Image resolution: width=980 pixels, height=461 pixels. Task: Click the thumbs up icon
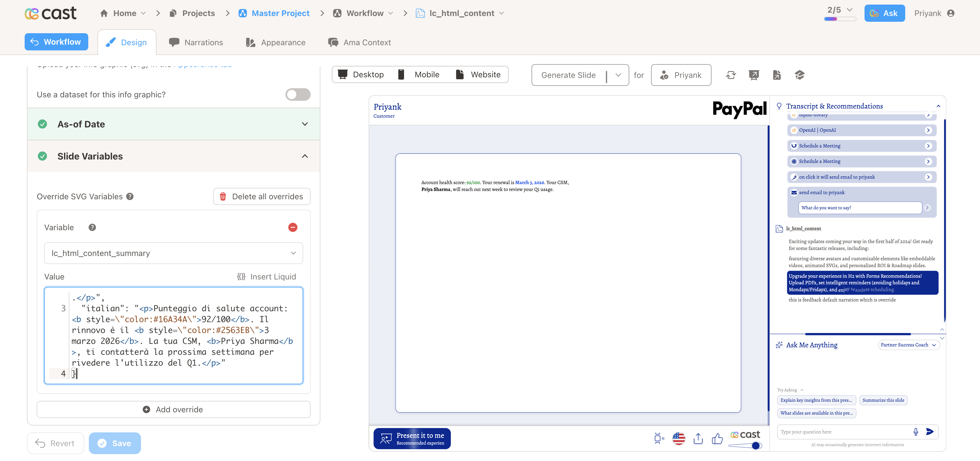click(717, 439)
